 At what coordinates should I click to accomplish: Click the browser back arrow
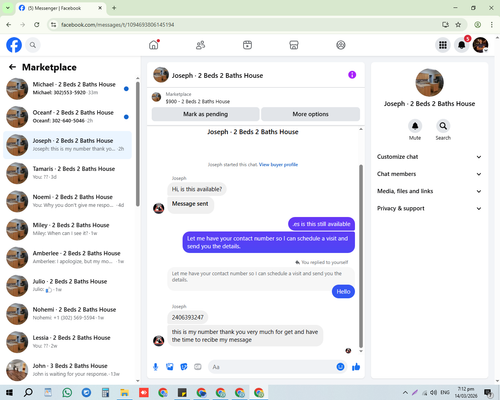(9, 25)
